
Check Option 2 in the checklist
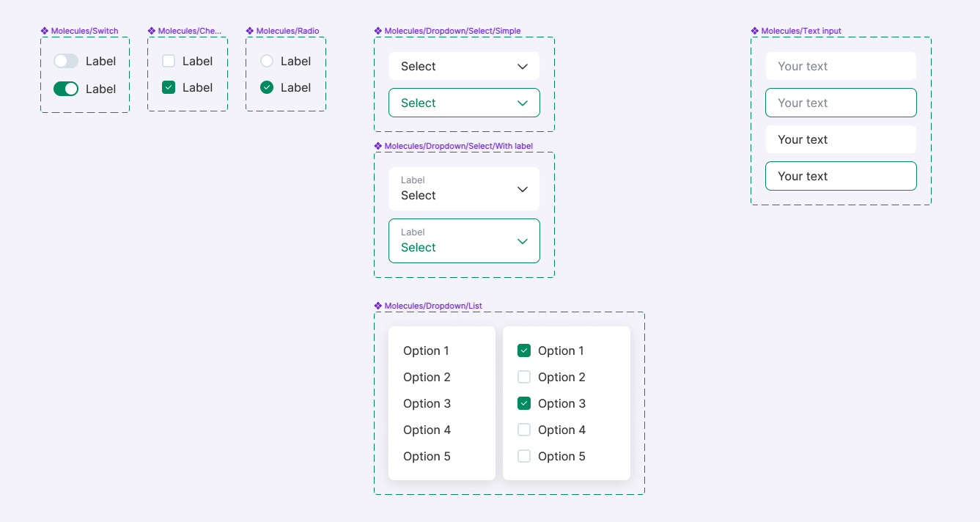(524, 377)
